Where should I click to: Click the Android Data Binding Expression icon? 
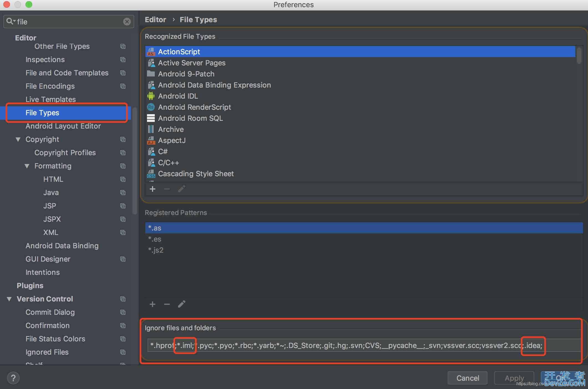click(x=151, y=85)
